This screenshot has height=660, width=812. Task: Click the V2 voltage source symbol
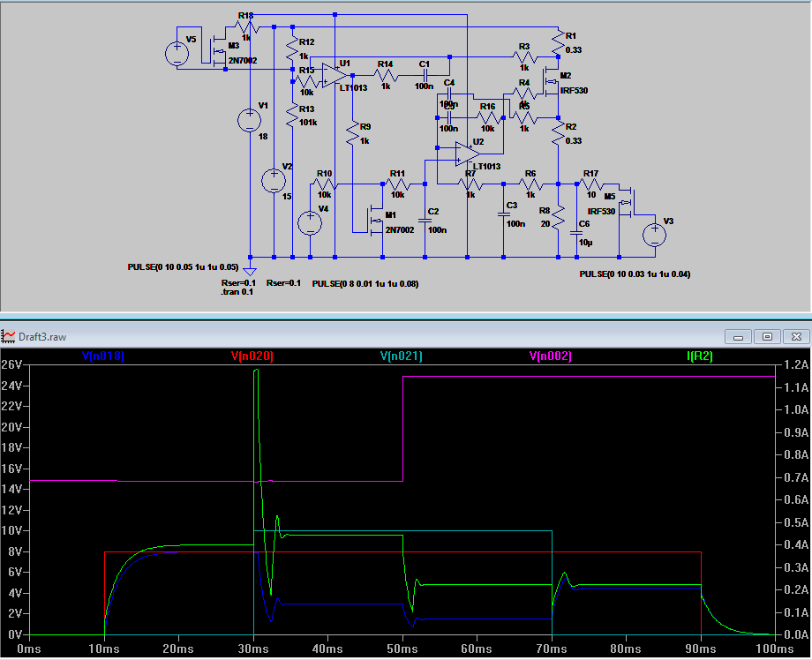point(274,181)
